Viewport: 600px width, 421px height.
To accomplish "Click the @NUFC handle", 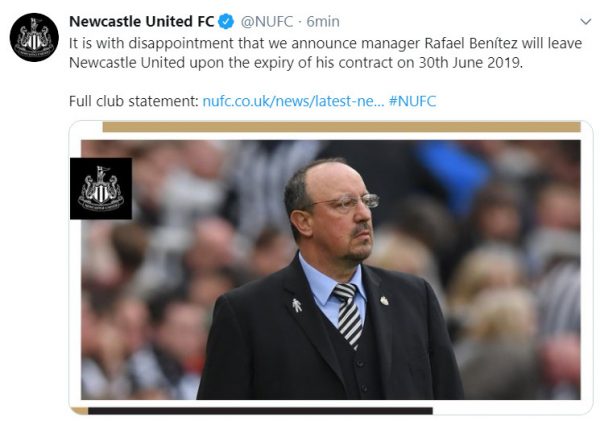I will click(x=267, y=22).
